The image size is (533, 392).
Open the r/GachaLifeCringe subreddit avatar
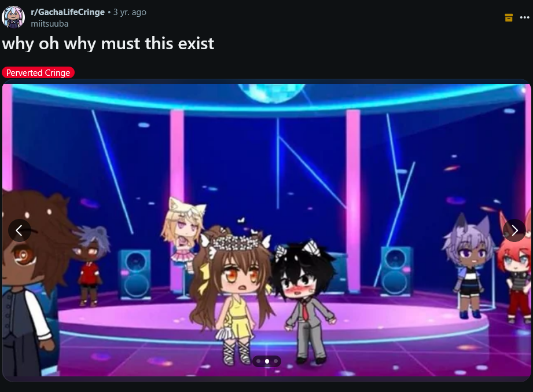coord(13,17)
